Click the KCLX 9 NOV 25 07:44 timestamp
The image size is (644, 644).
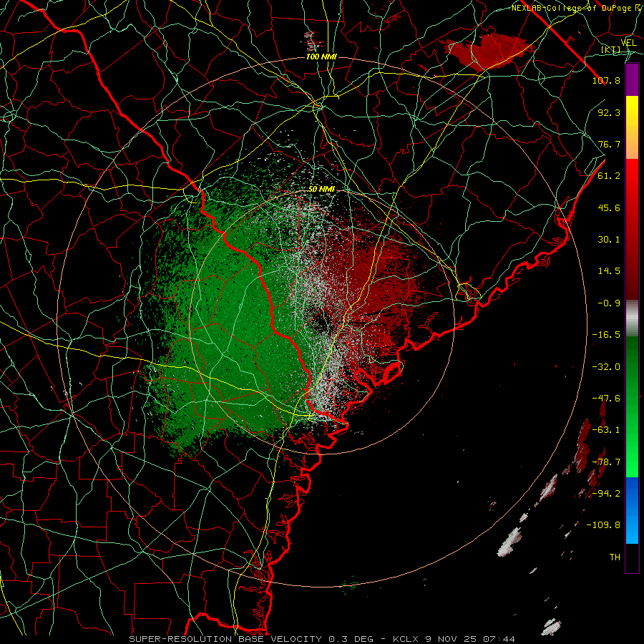[454, 639]
